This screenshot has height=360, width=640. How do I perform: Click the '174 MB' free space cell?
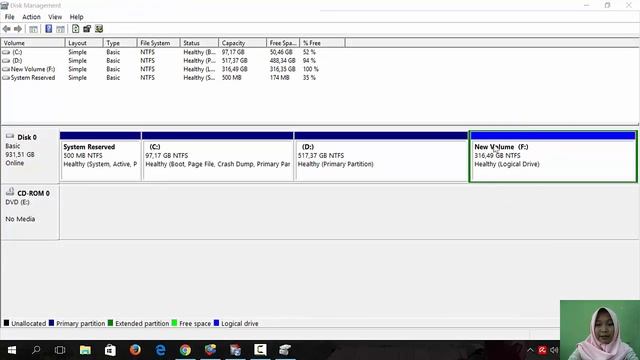point(280,78)
